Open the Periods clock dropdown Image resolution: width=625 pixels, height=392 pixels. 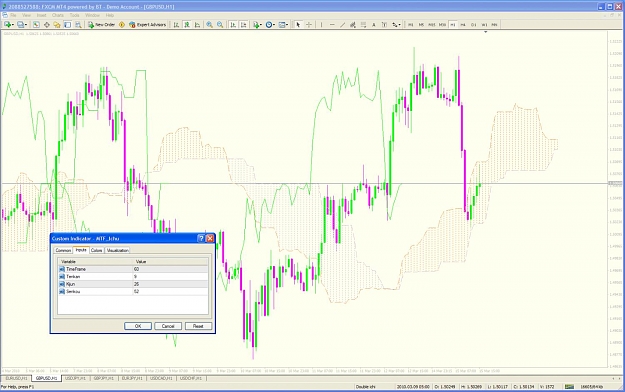(x=270, y=25)
